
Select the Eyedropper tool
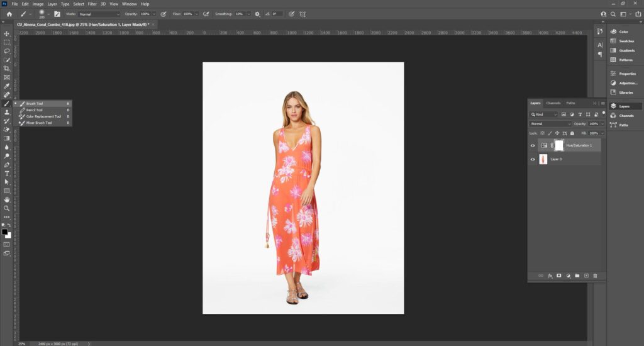click(6, 86)
